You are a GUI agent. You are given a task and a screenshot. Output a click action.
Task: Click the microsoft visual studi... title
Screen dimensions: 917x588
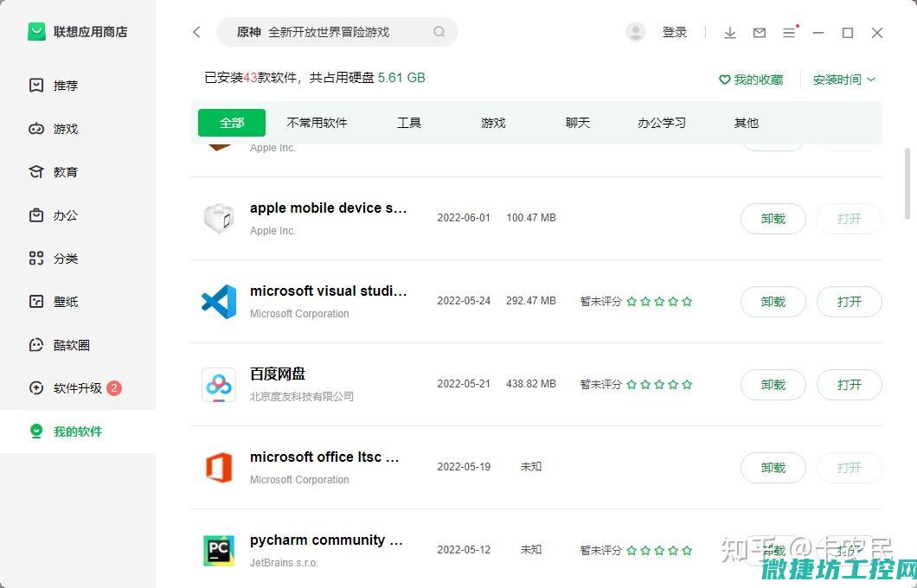328,291
